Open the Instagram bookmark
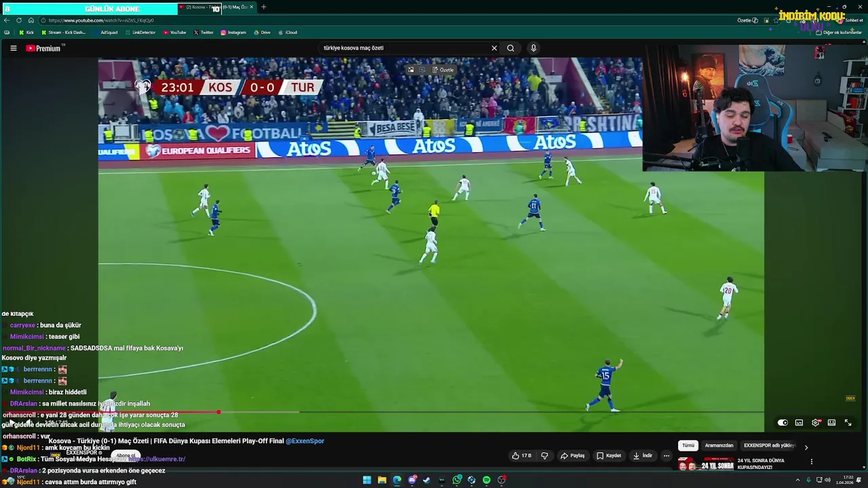Viewport: 868px width, 488px height. (x=233, y=33)
